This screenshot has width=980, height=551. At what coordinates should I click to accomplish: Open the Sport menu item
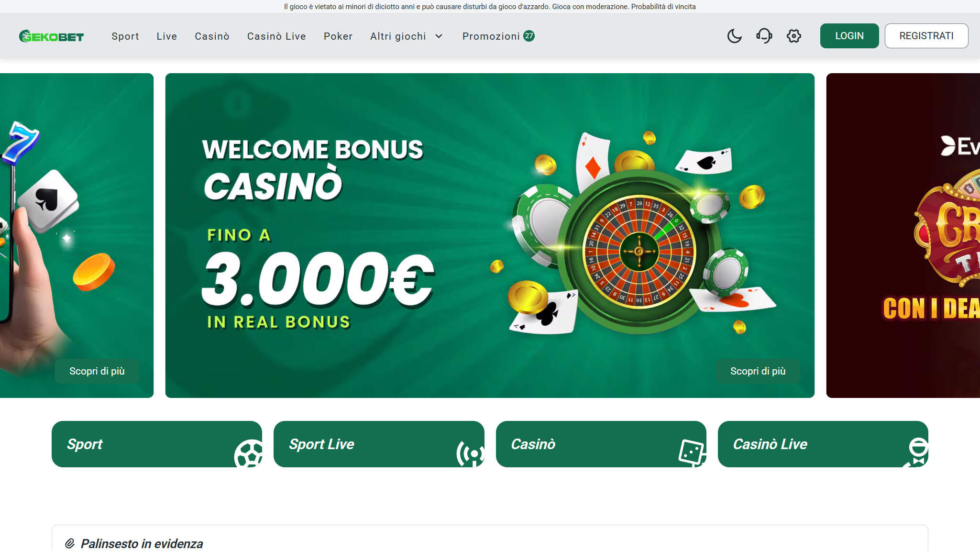(125, 36)
